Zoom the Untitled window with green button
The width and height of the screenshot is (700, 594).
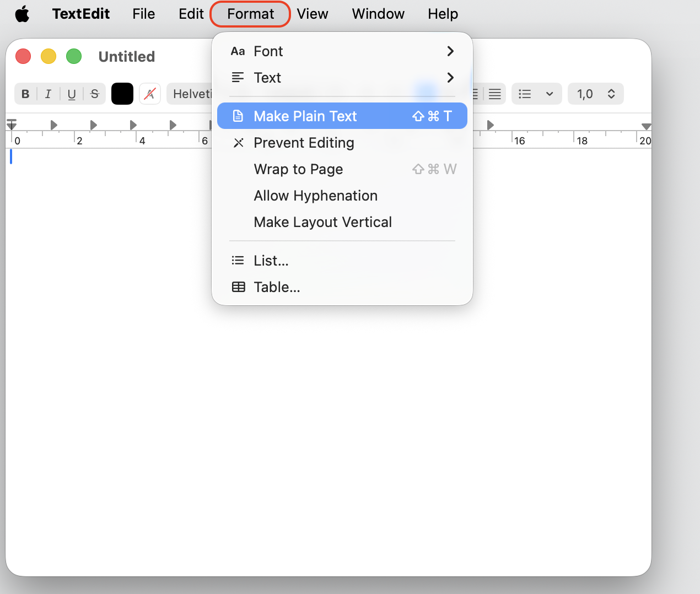point(74,56)
